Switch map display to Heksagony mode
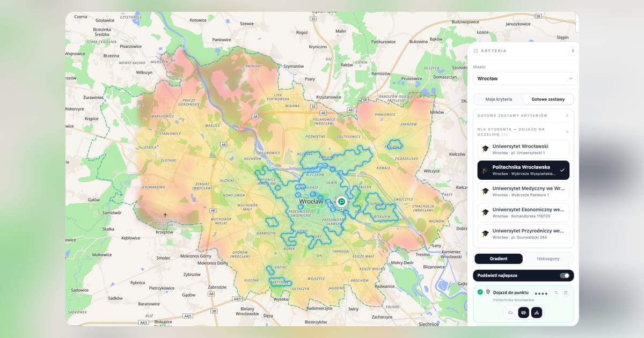This screenshot has width=644, height=338. pyautogui.click(x=548, y=259)
